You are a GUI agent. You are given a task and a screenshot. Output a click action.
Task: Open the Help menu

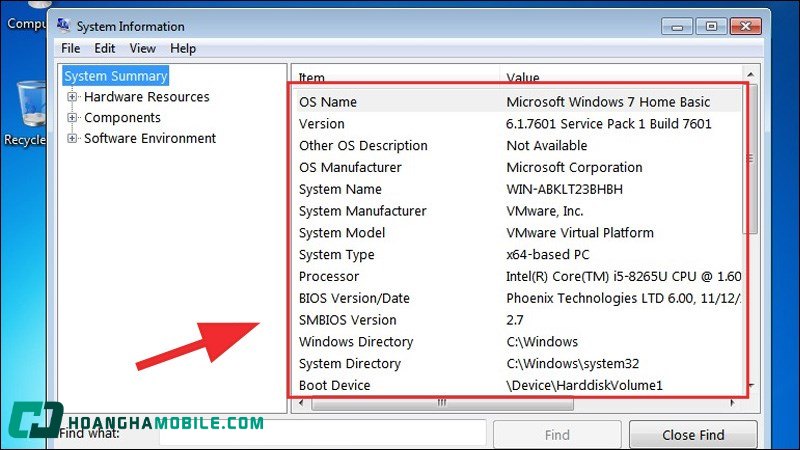point(183,48)
